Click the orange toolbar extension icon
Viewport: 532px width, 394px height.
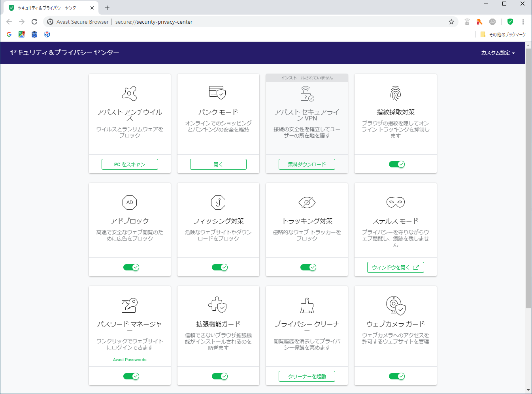point(479,22)
